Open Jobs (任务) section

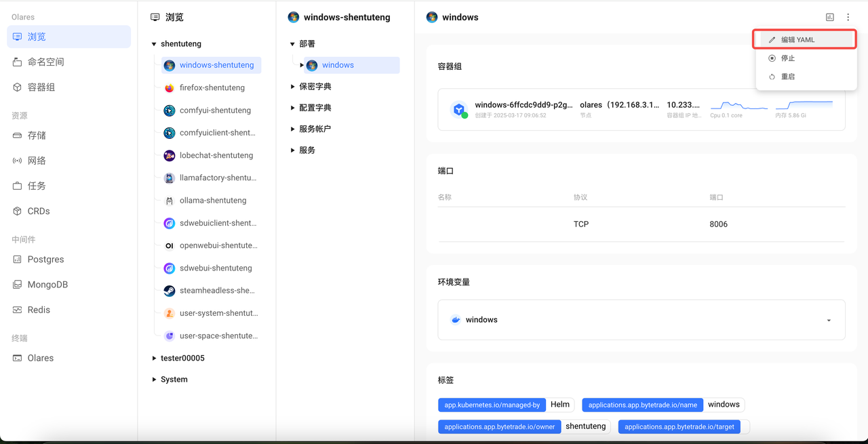pyautogui.click(x=68, y=186)
